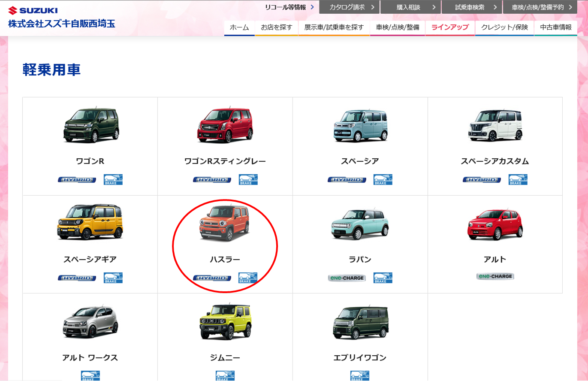Click the ene-CHARGE badge under アルト
This screenshot has width=588, height=381.
tap(495, 276)
